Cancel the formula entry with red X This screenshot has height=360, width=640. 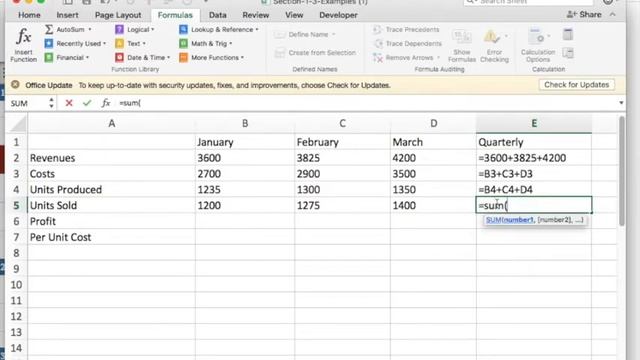69,103
